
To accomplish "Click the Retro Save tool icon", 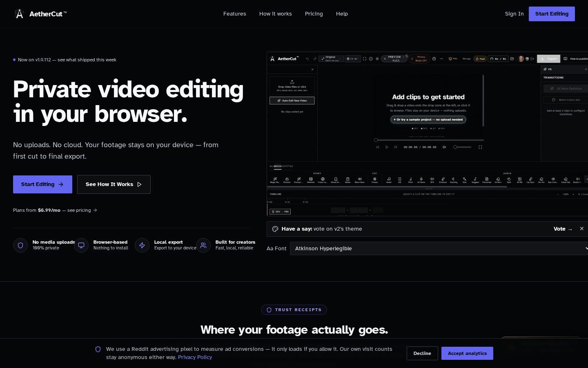I will coord(360,179).
